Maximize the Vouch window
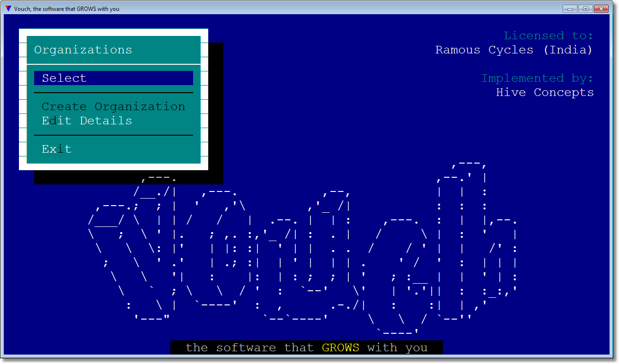Image resolution: width=619 pixels, height=364 pixels. [585, 9]
